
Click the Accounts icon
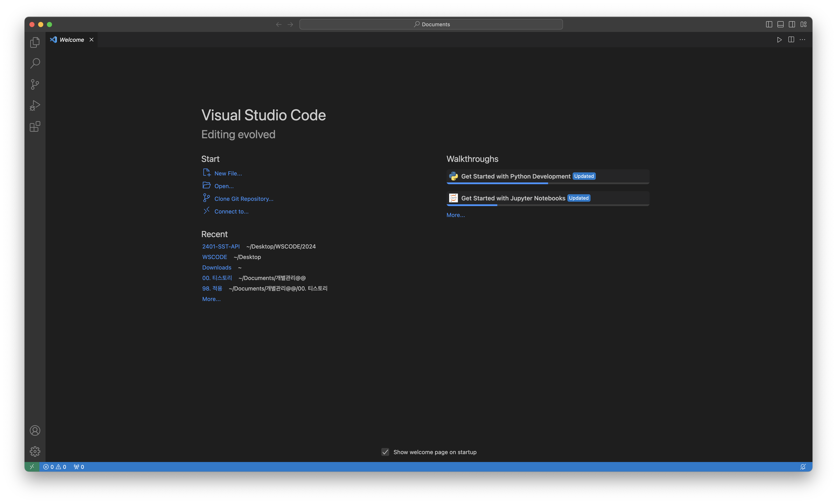click(x=35, y=430)
